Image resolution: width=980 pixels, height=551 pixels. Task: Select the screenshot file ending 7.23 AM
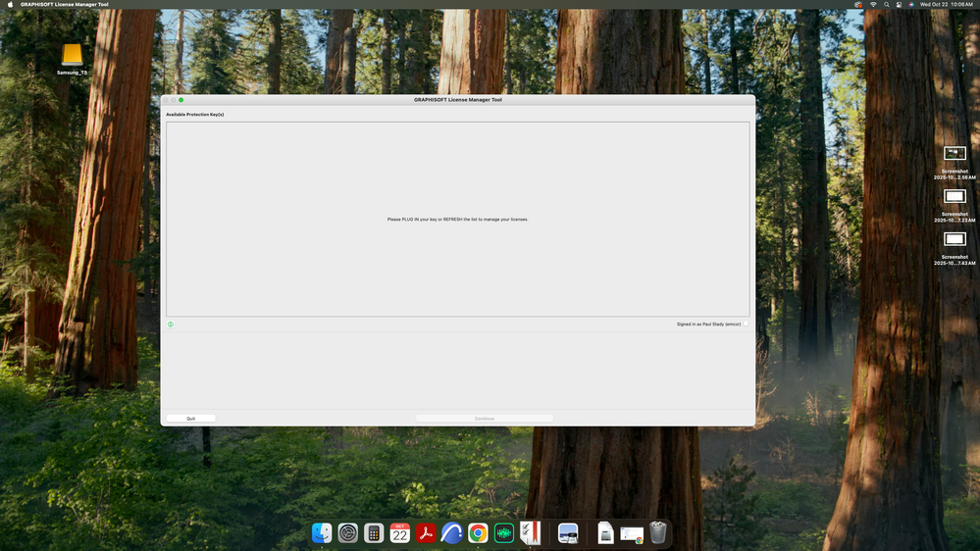pyautogui.click(x=954, y=206)
